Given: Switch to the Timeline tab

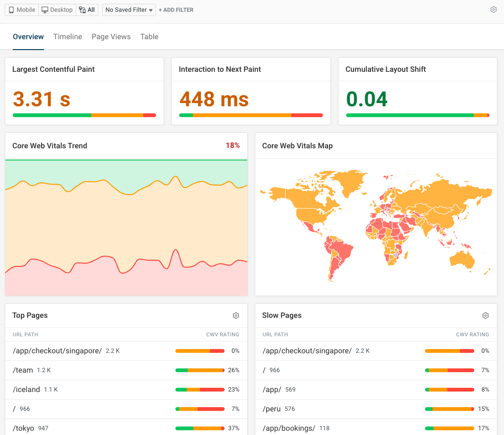Looking at the screenshot, I should coord(68,36).
